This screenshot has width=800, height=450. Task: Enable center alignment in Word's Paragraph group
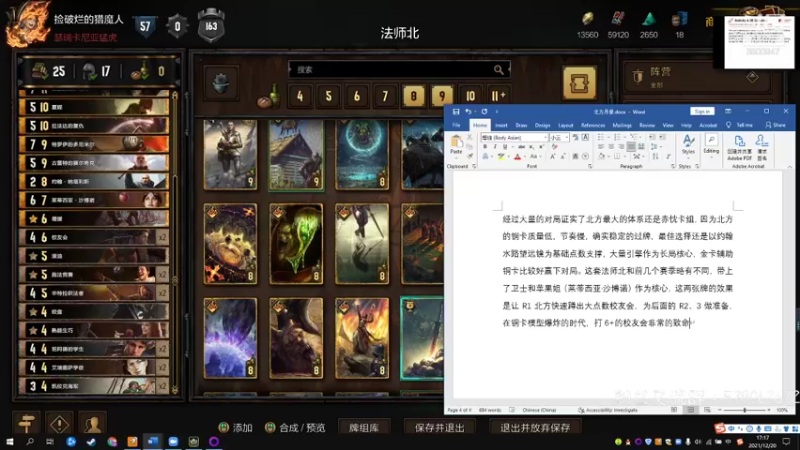click(611, 147)
